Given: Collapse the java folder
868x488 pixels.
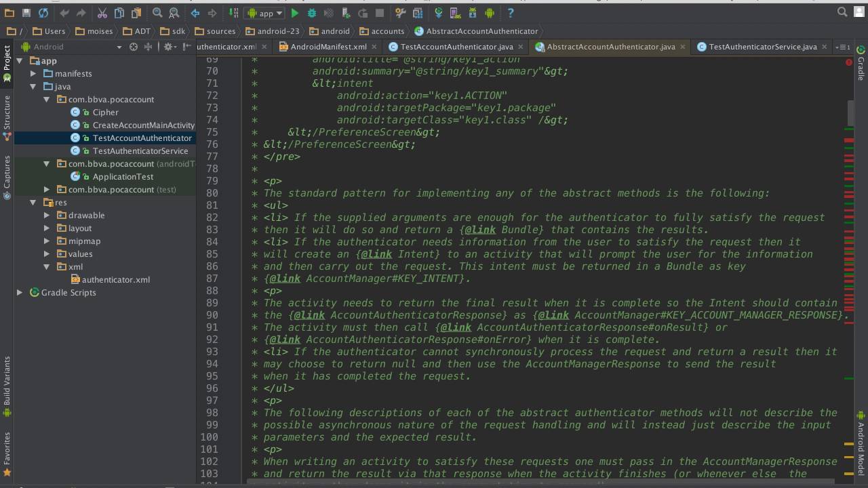Looking at the screenshot, I should coord(33,87).
